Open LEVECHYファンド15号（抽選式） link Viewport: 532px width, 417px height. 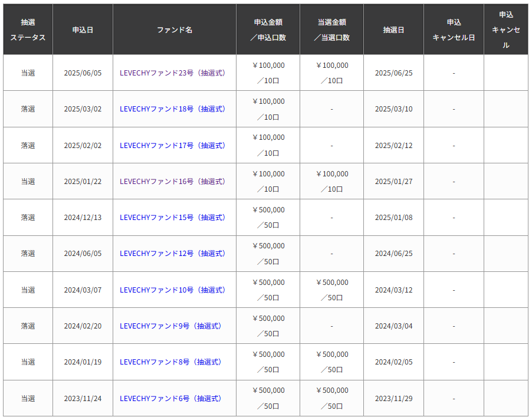(x=173, y=217)
